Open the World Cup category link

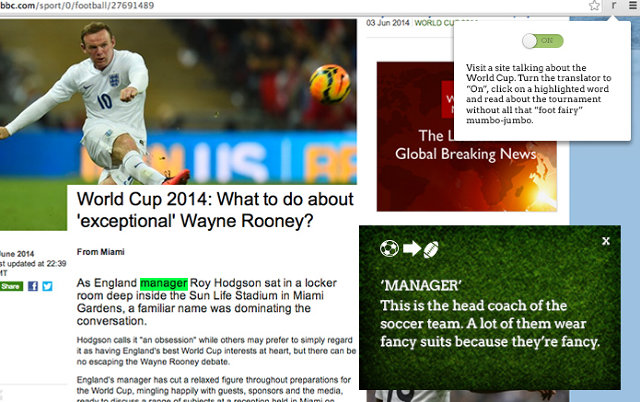point(435,23)
